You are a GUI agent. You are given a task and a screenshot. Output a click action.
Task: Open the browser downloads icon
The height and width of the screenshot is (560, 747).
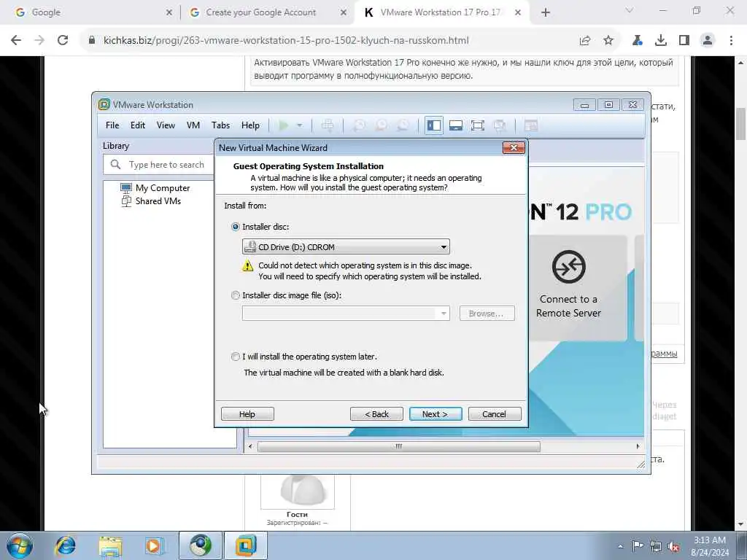click(661, 41)
